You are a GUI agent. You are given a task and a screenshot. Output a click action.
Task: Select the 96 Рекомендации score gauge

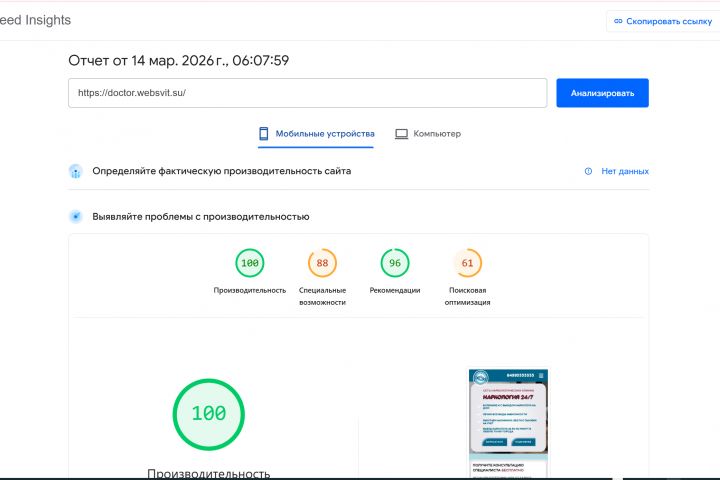(x=395, y=263)
